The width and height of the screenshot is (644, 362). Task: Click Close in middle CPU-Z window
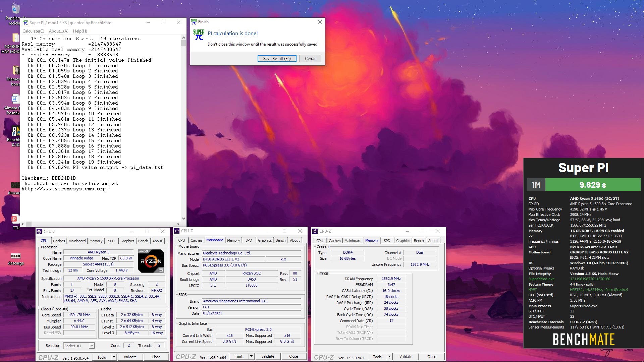tap(293, 356)
